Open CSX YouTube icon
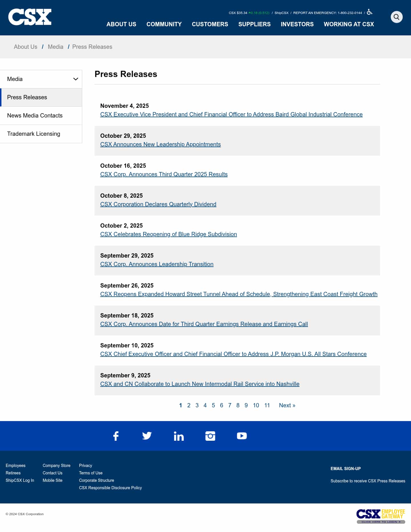Image resolution: width=411 pixels, height=532 pixels. coord(242,436)
